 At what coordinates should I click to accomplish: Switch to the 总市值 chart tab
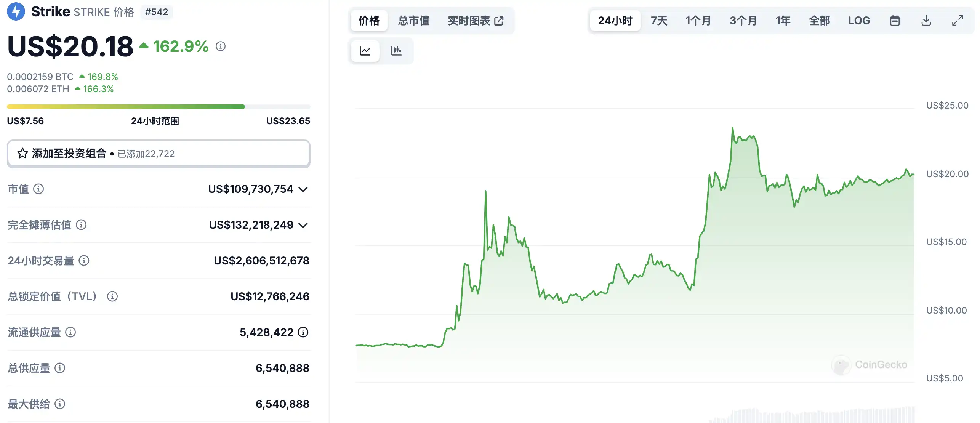click(414, 21)
